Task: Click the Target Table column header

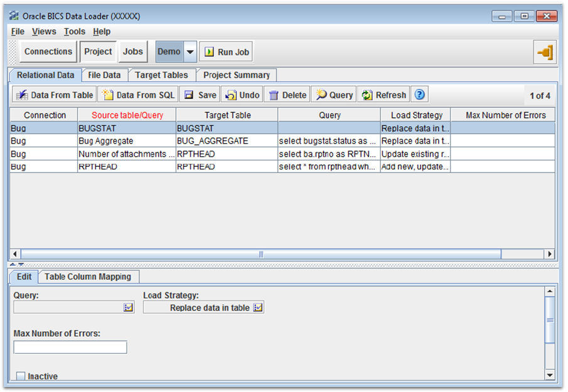Action: coord(227,115)
